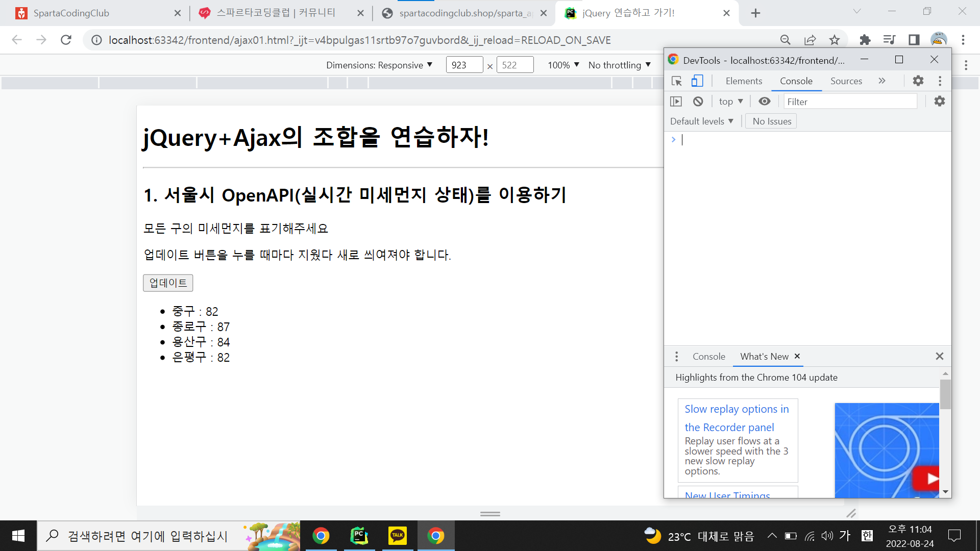Open more device toolbar options menu
Screen dimensions: 980x551
[x=966, y=65]
